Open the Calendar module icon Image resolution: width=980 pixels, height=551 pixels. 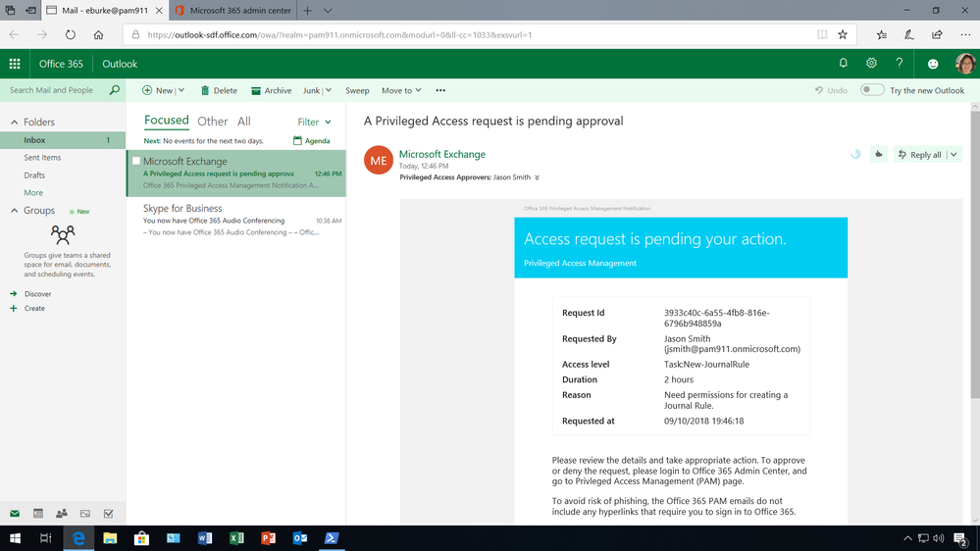pyautogui.click(x=38, y=514)
